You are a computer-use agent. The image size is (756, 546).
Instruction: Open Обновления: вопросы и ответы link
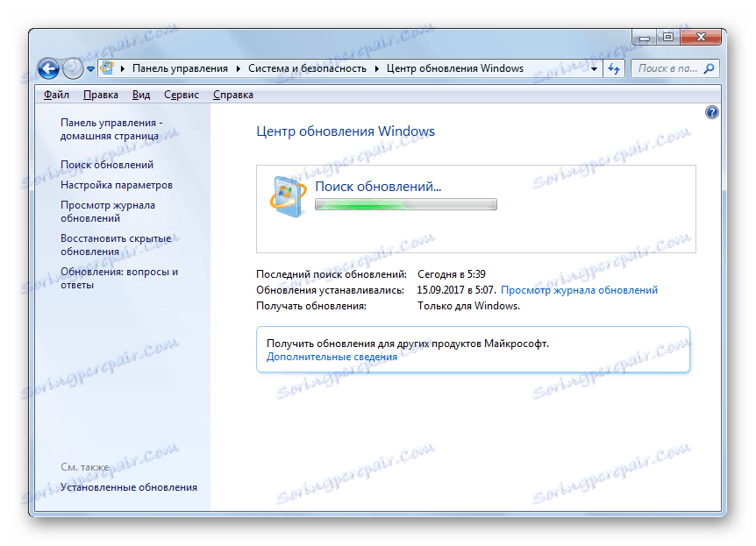(119, 278)
